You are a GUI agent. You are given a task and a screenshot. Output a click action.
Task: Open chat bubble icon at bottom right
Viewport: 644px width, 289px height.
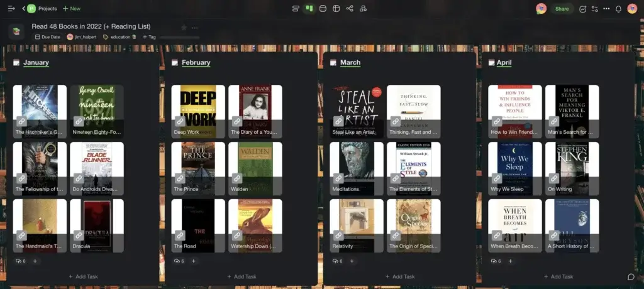pyautogui.click(x=631, y=276)
